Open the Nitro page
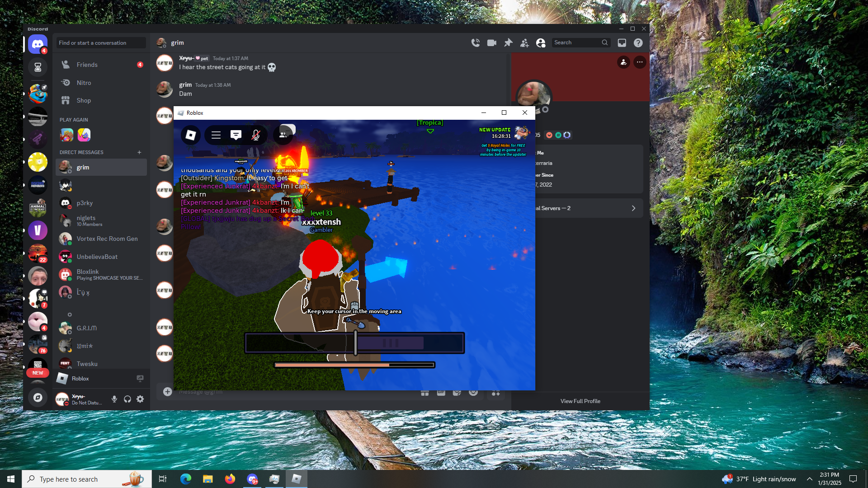The image size is (868, 488). (x=84, y=83)
